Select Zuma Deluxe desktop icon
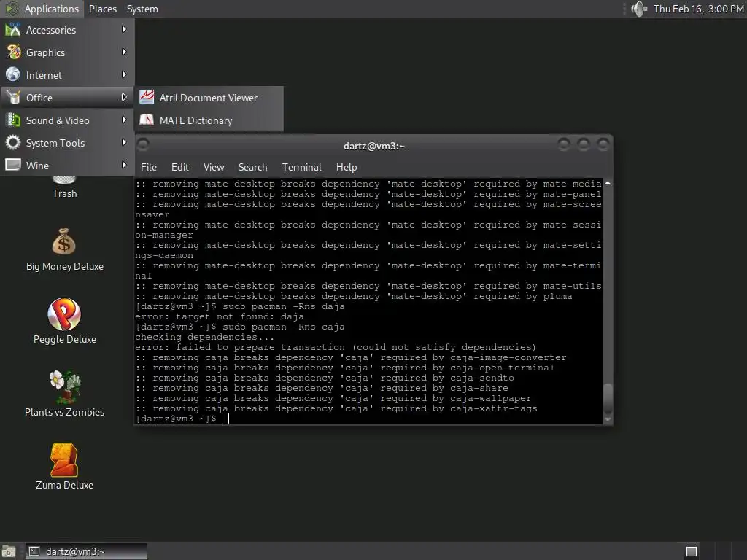 (x=64, y=467)
